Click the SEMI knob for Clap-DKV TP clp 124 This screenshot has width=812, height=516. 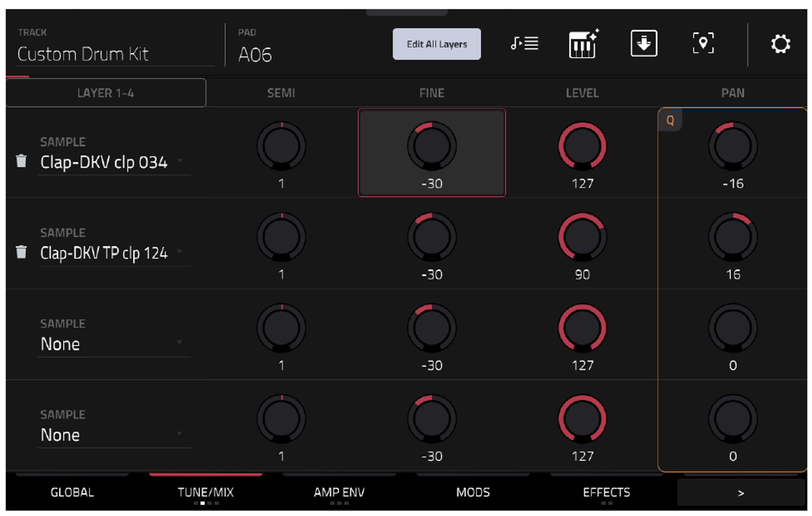point(281,237)
